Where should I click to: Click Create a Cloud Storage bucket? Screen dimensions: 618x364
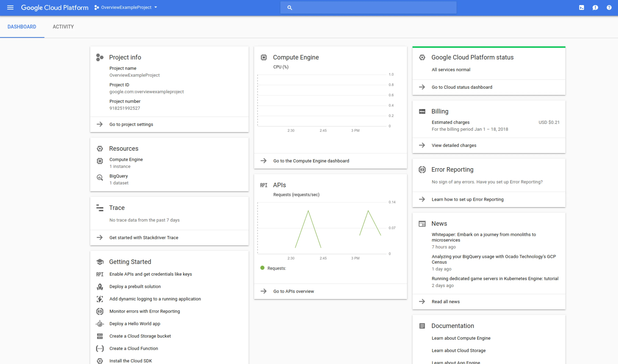140,336
